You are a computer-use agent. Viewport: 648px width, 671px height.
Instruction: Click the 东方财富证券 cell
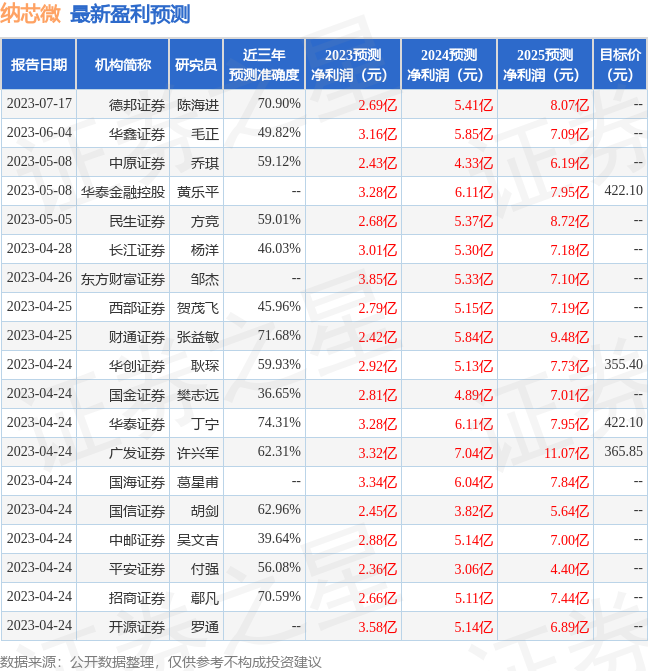click(x=123, y=279)
